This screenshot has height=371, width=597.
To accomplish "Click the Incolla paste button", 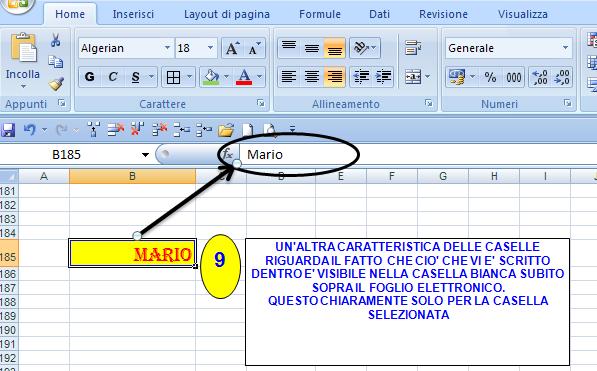I will pos(23,56).
